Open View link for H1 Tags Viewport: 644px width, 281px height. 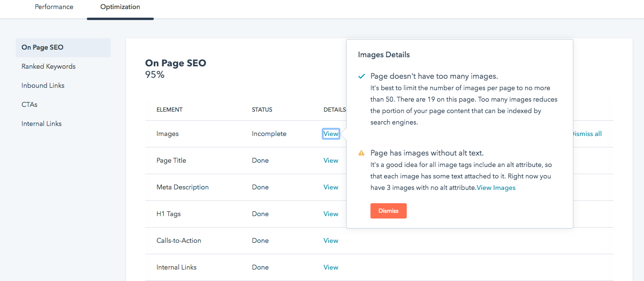331,214
